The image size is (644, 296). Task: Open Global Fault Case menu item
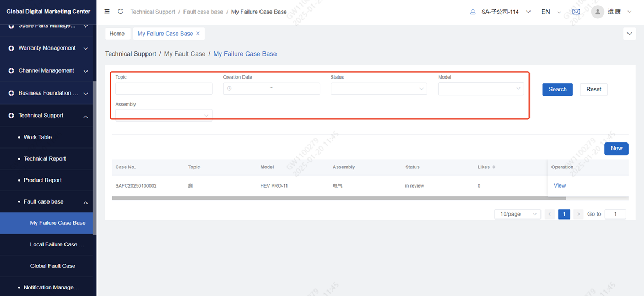pos(53,266)
